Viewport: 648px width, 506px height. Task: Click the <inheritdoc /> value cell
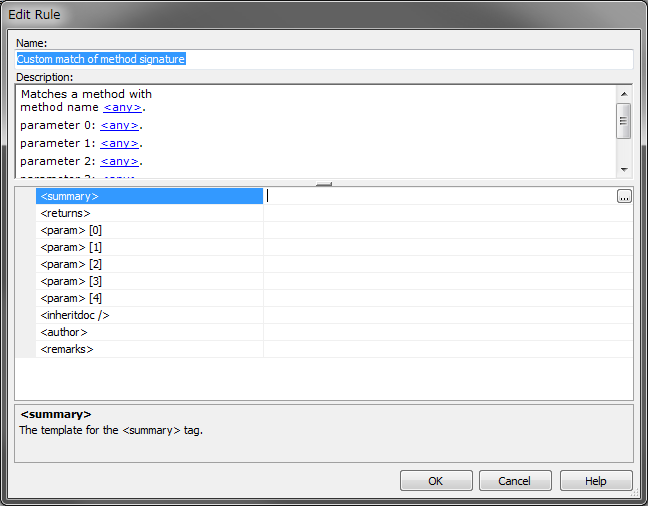coord(448,315)
